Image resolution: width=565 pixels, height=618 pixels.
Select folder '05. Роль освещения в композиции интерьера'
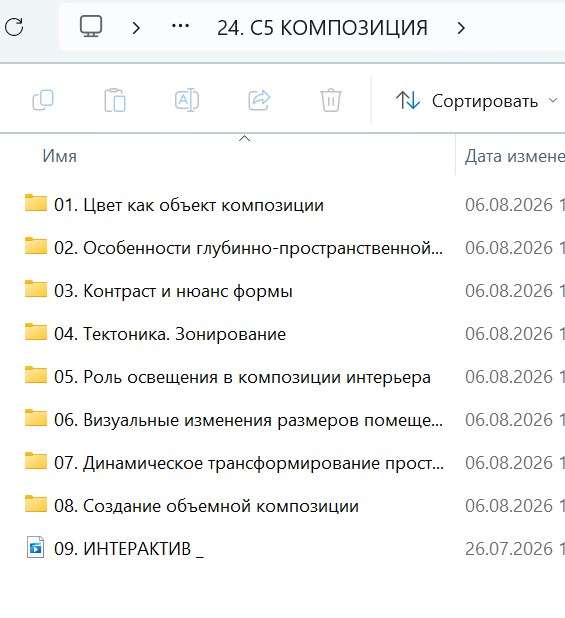coord(242,377)
